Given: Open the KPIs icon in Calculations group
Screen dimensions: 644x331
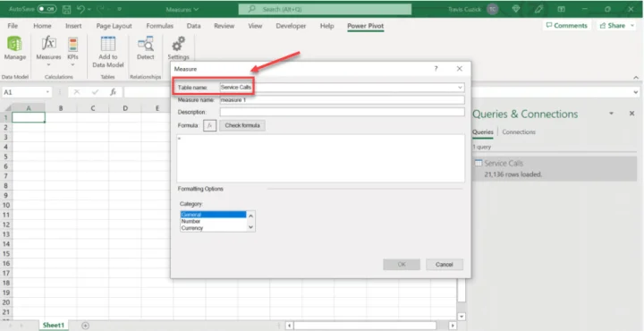Looking at the screenshot, I should 72,45.
